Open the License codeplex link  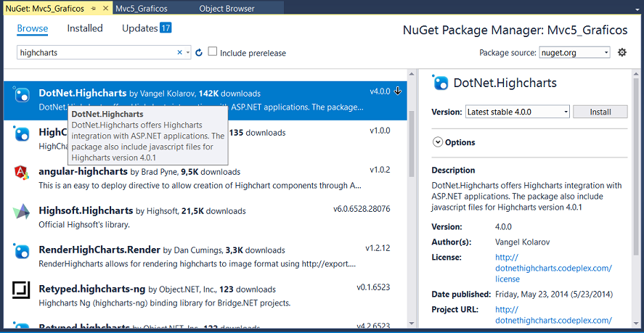point(554,268)
